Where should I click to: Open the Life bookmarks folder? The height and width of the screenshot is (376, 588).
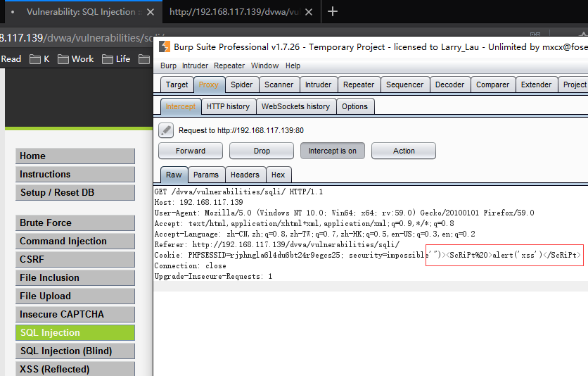(116, 59)
